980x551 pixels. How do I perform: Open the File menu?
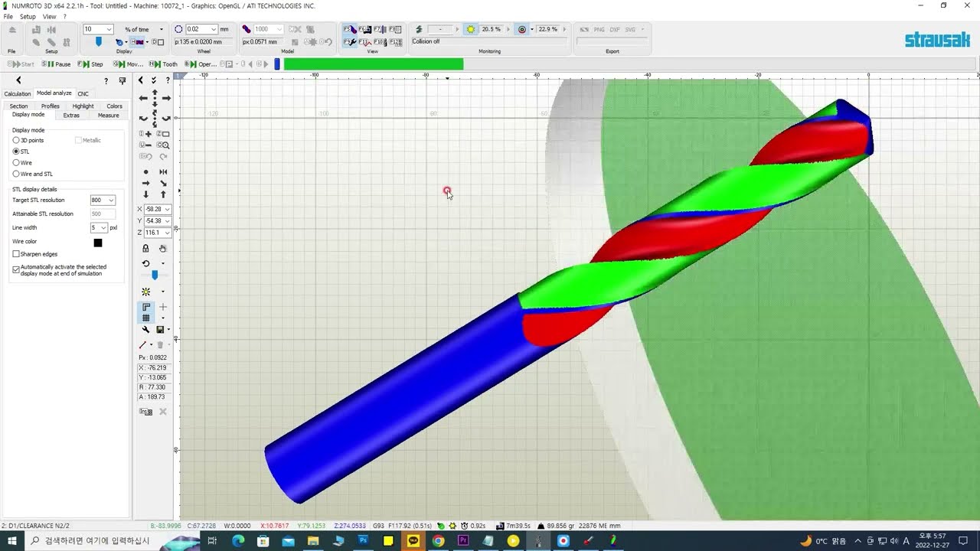[8, 16]
